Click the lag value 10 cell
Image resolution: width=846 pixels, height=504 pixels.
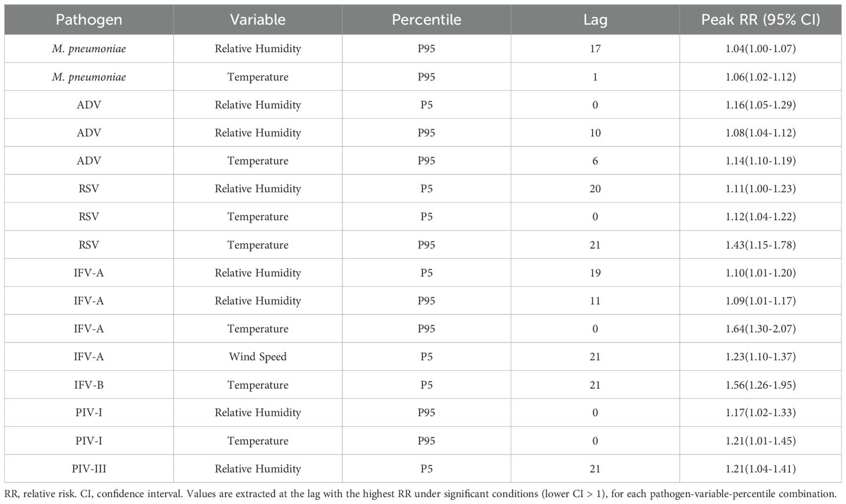tap(595, 133)
